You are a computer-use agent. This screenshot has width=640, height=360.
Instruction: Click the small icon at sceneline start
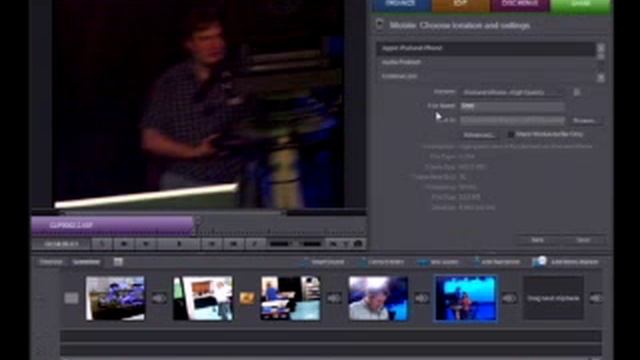click(71, 298)
